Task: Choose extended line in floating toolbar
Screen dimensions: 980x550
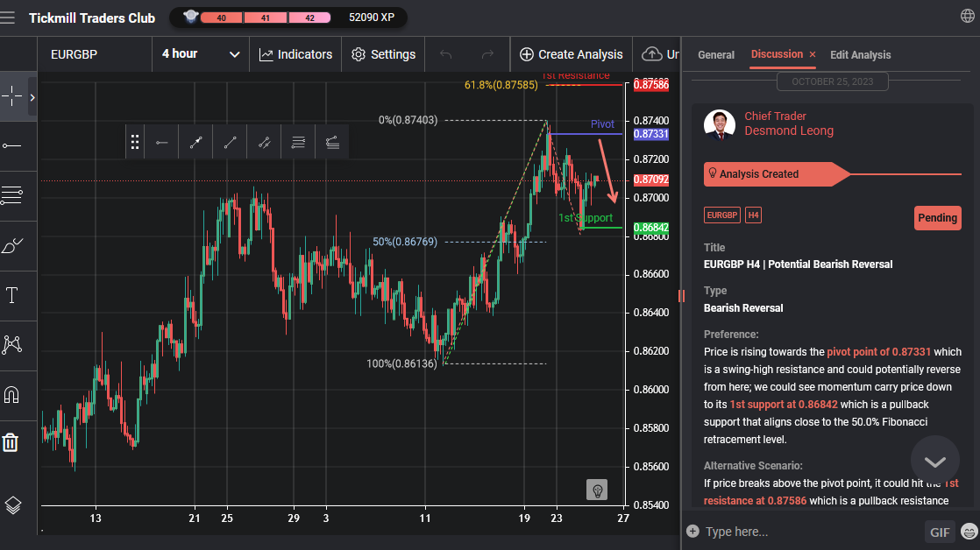Action: [x=265, y=143]
